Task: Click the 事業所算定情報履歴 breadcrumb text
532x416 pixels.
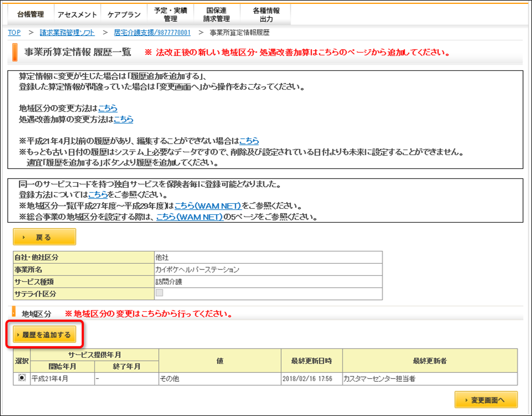Action: (x=240, y=33)
